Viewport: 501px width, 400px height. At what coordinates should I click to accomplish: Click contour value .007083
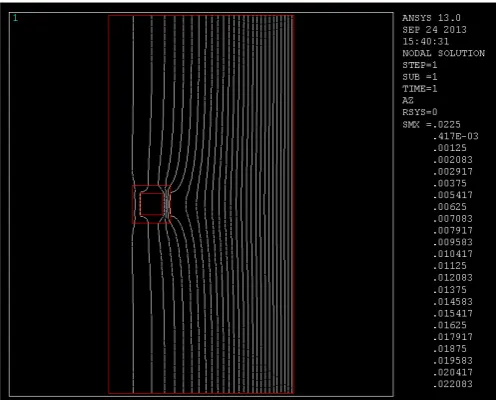click(453, 219)
